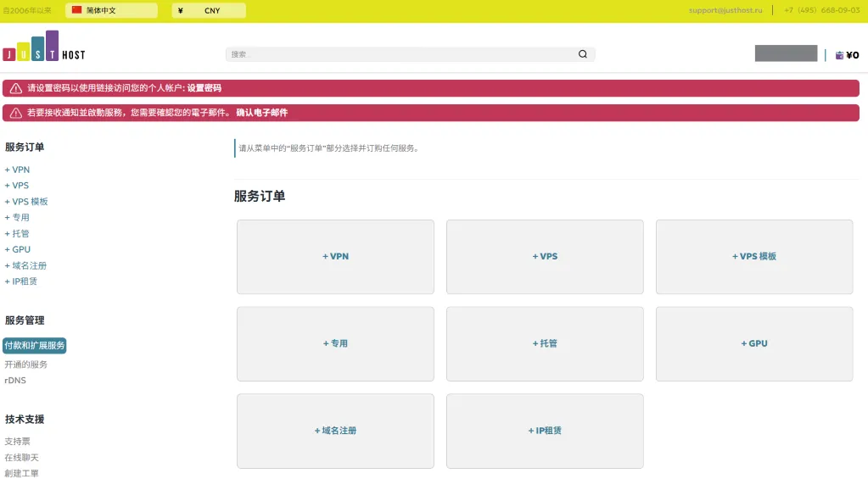Open 在线聊天 online chat link
This screenshot has height=479, width=868.
(x=21, y=458)
